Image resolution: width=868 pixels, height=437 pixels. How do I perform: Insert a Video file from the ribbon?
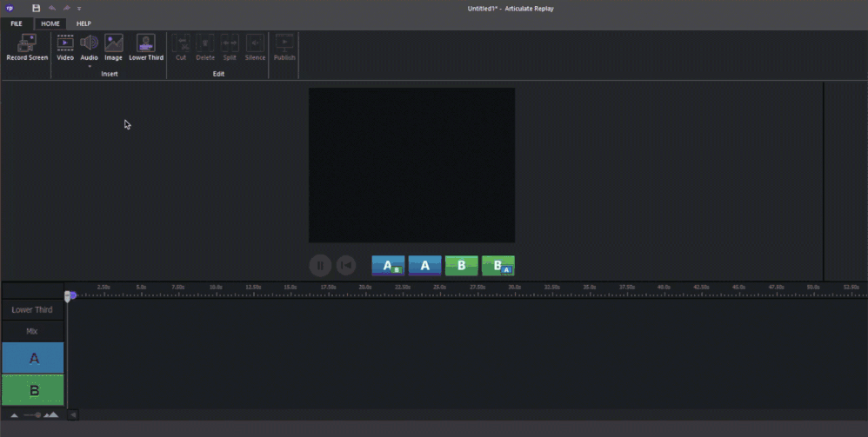click(x=65, y=48)
